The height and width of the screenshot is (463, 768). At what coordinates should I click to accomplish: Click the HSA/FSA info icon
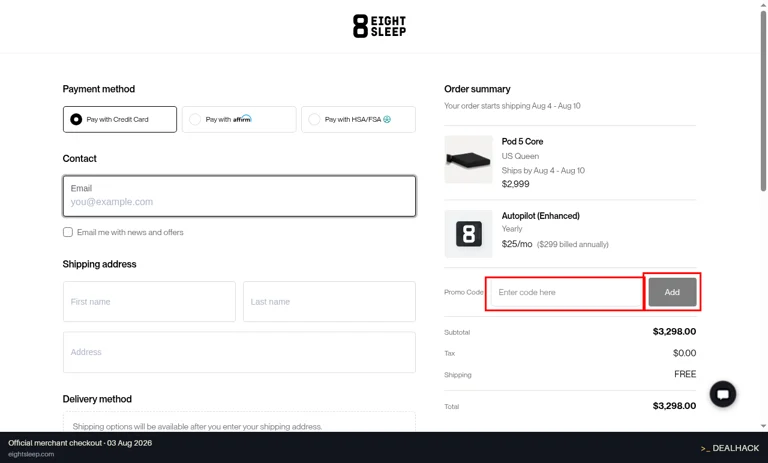387,119
